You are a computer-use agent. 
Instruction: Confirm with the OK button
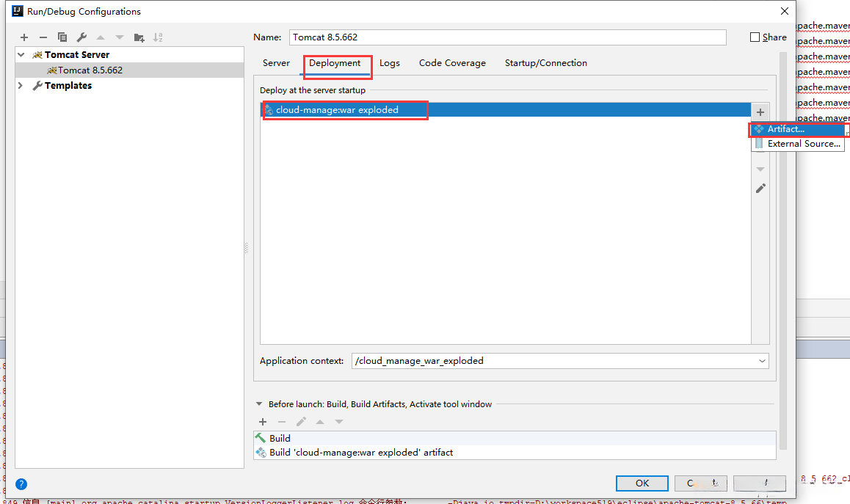point(642,483)
